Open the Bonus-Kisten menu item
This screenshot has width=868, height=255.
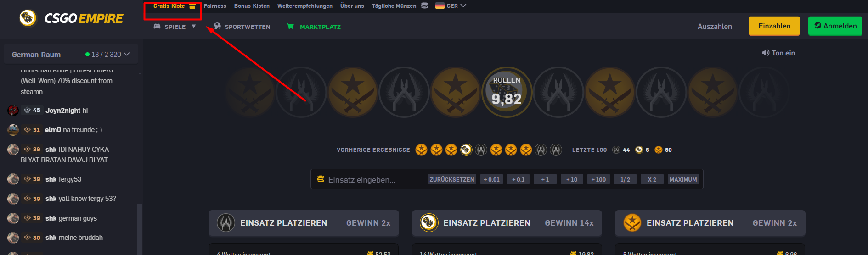coord(252,6)
